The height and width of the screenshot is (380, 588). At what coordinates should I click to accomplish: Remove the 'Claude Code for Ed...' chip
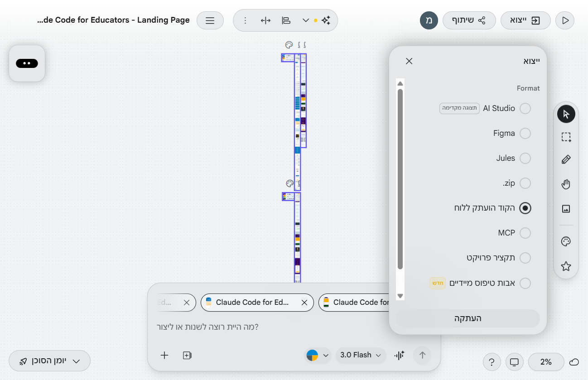pos(304,303)
